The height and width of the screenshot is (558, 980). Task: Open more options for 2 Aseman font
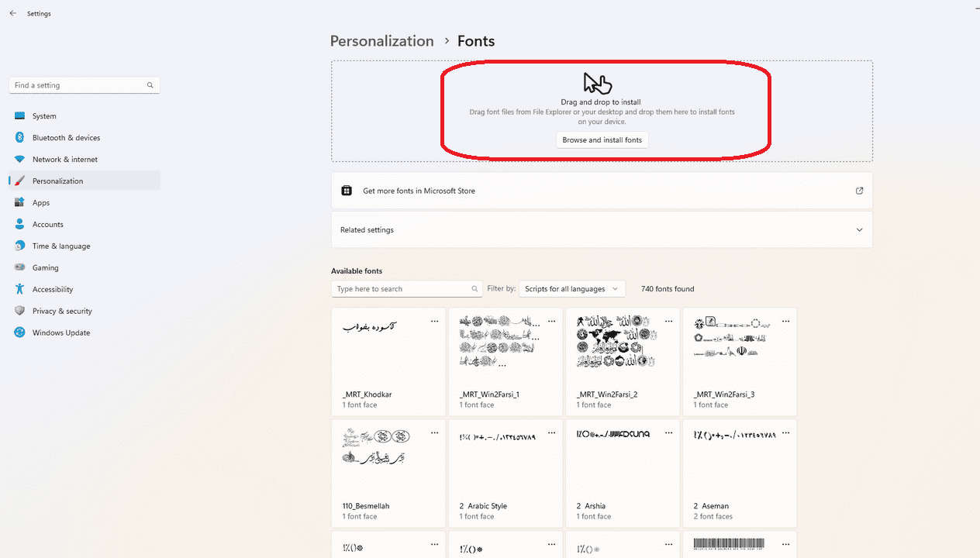click(x=785, y=432)
